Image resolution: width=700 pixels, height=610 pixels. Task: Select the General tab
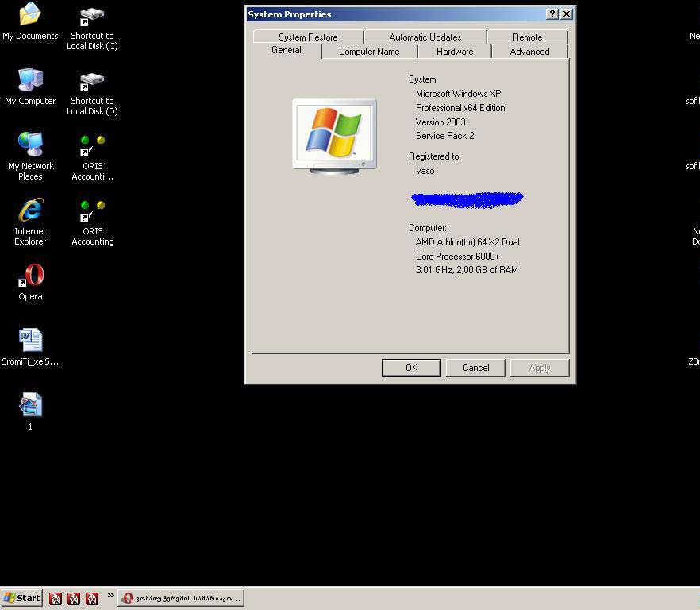click(287, 50)
